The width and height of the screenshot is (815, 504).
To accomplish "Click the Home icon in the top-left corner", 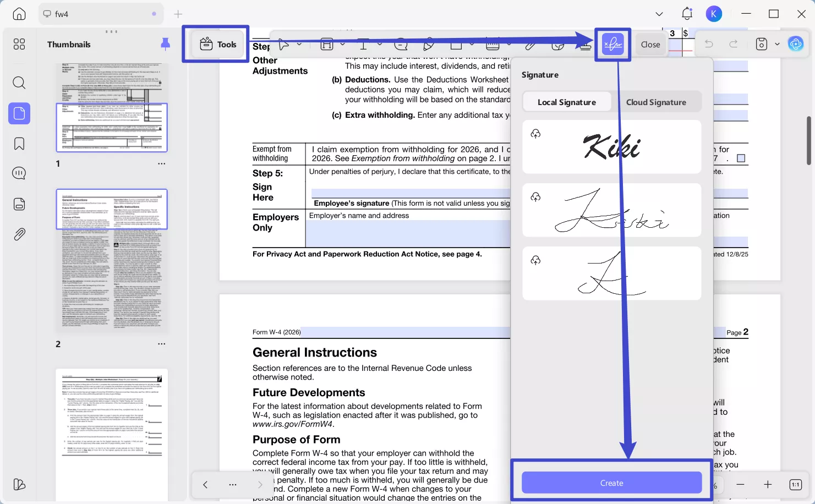I will (x=19, y=13).
